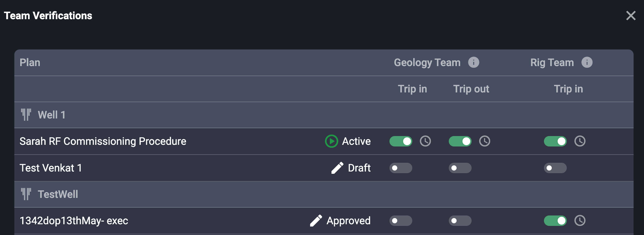This screenshot has height=235, width=644.
Task: Enable Test Venkat 1 Rig Trip in toggle
Action: pyautogui.click(x=555, y=168)
